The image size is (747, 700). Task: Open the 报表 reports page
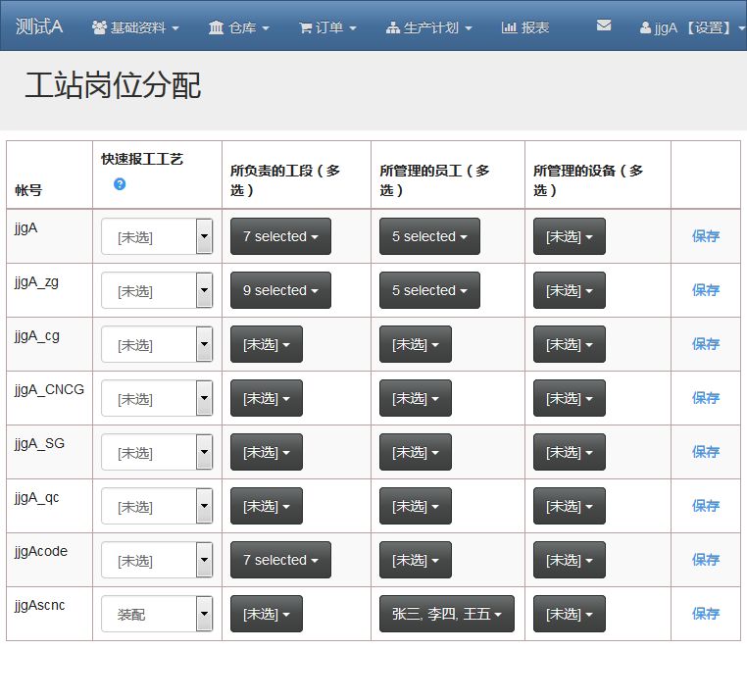click(x=525, y=27)
